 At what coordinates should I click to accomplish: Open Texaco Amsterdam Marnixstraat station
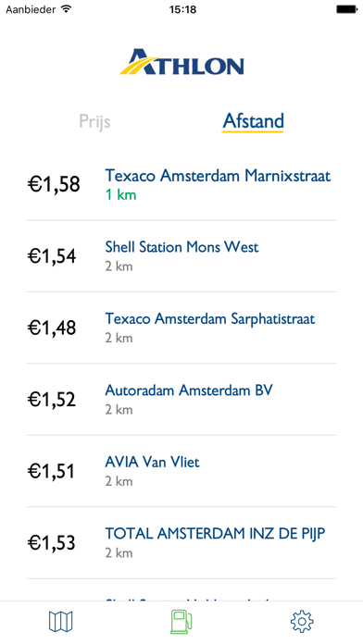click(x=181, y=184)
